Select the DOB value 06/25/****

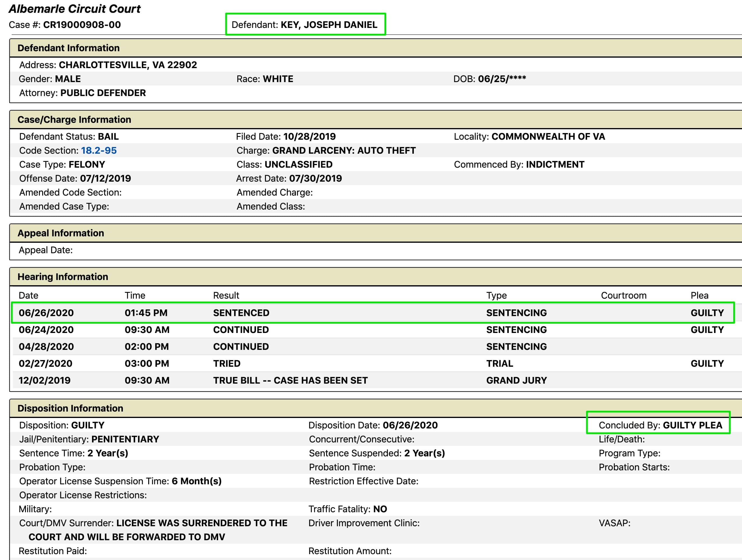click(x=502, y=79)
